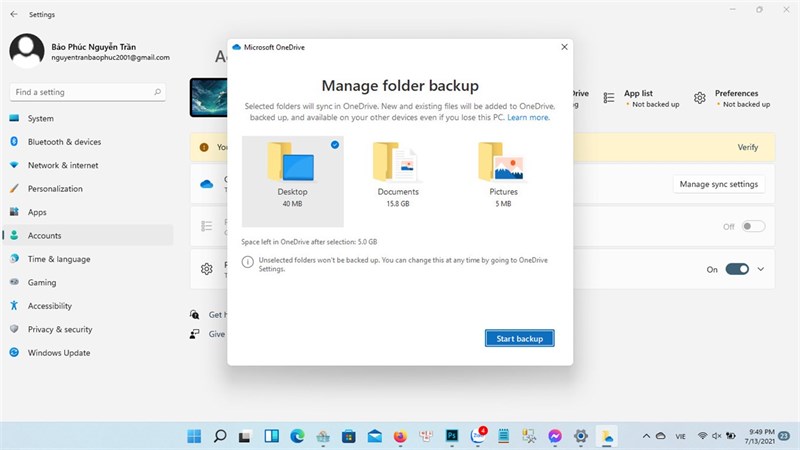
Task: Click the search magnifier in Find a setting
Action: [x=157, y=92]
